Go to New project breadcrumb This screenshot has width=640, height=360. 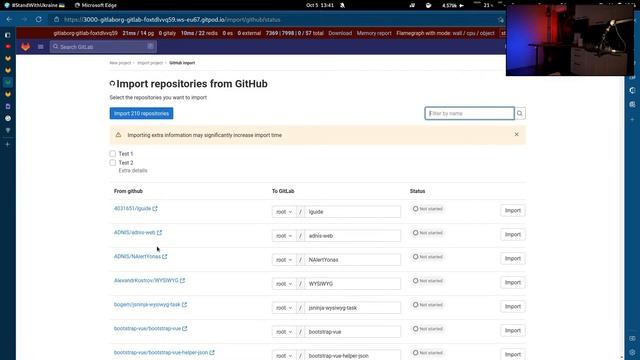point(120,63)
